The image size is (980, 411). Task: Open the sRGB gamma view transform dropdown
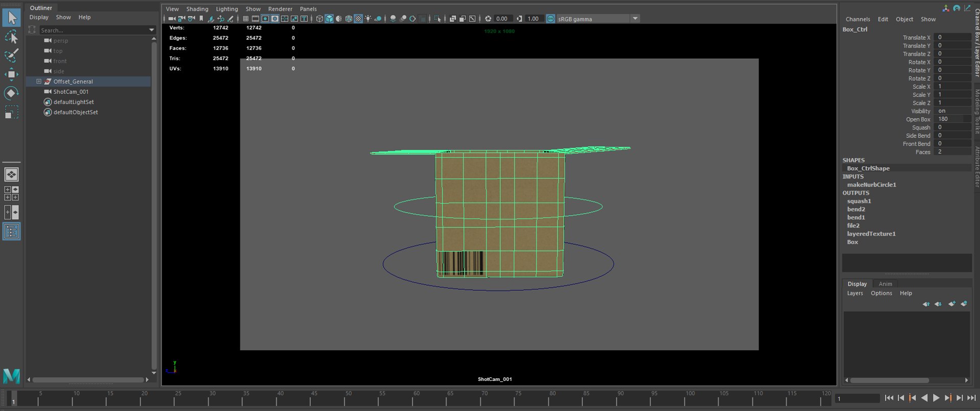click(635, 19)
